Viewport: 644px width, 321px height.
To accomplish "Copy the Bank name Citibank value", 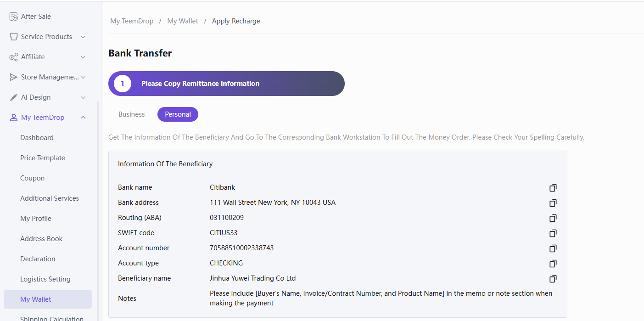I will point(553,188).
